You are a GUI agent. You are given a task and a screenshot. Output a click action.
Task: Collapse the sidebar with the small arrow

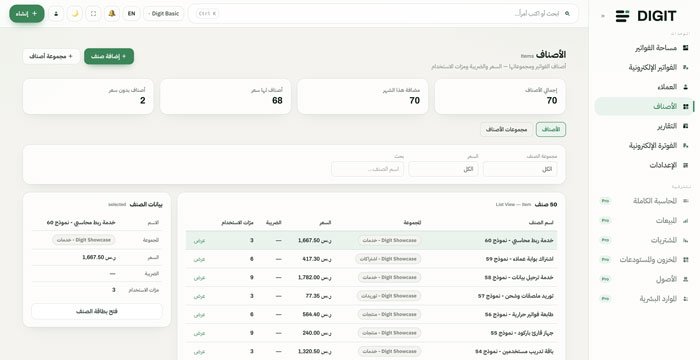pyautogui.click(x=603, y=16)
